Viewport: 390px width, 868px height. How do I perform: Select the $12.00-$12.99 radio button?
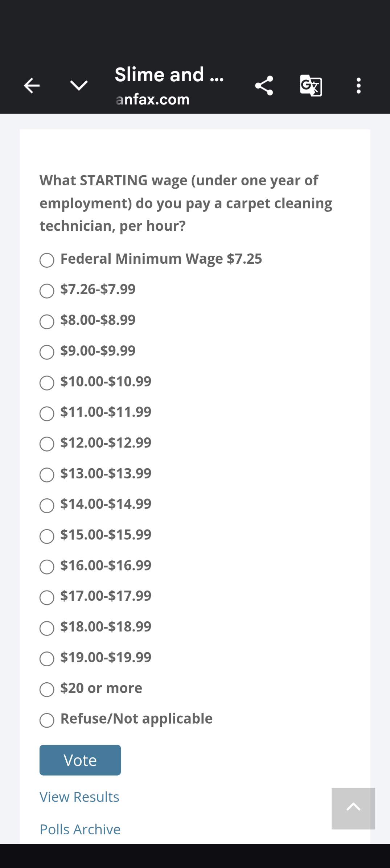pyautogui.click(x=47, y=444)
